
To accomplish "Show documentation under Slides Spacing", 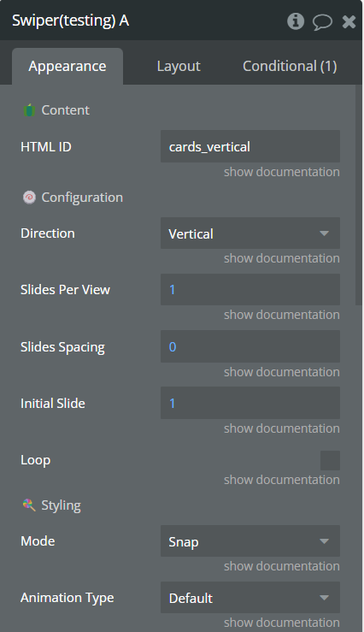I will [281, 372].
